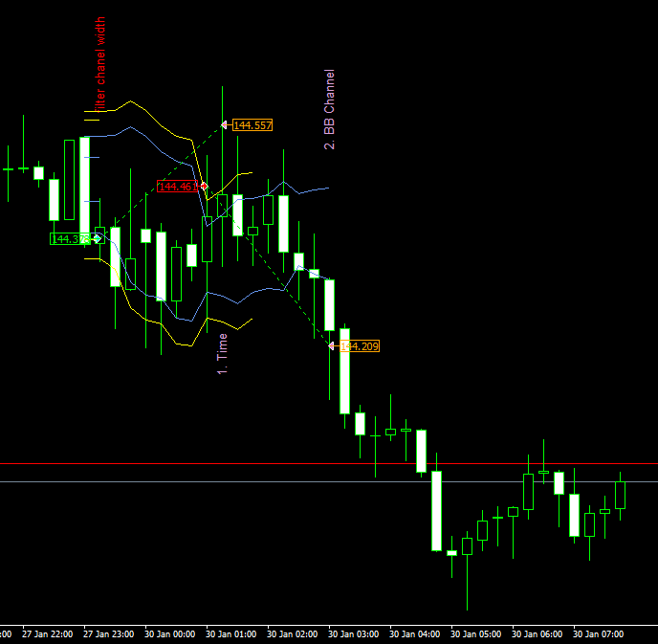Click the '30 Jan 05:00' time axis label
658x644 pixels.
[476, 634]
